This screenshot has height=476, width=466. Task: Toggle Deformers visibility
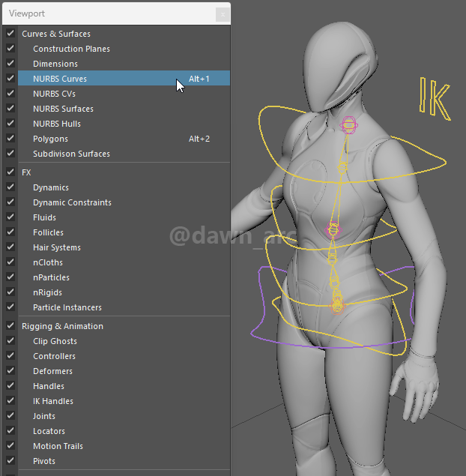click(10, 370)
